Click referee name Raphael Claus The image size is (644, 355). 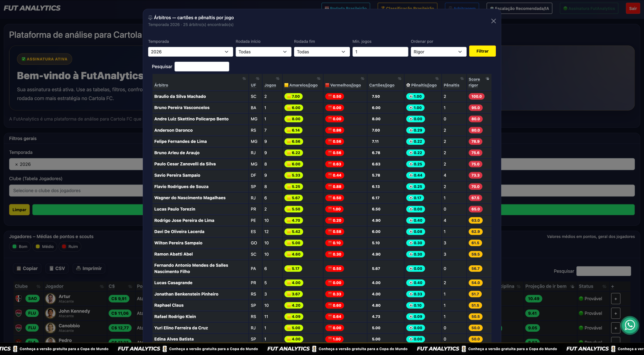(169, 305)
